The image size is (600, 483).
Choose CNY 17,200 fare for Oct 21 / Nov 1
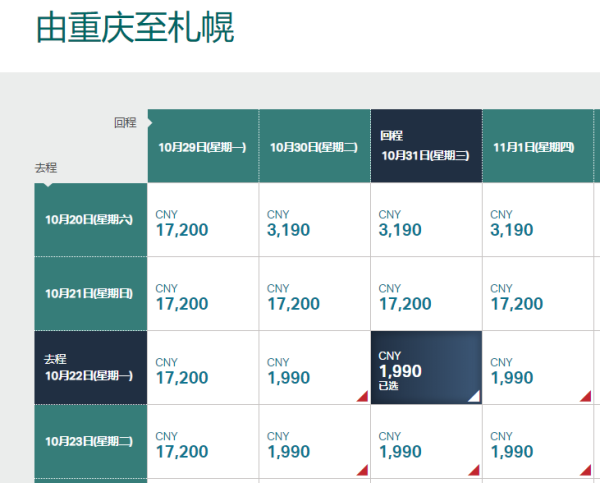pyautogui.click(x=538, y=294)
